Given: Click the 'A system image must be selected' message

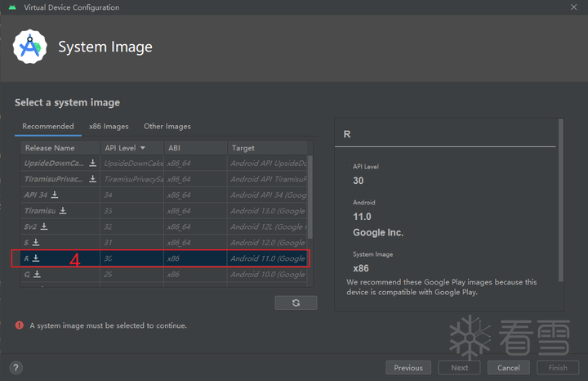Looking at the screenshot, I should 109,325.
